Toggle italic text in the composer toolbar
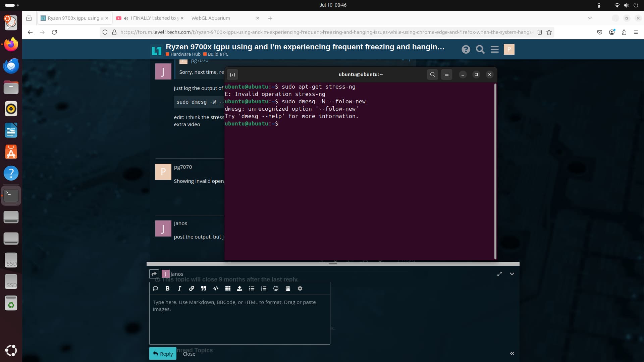 (x=179, y=289)
